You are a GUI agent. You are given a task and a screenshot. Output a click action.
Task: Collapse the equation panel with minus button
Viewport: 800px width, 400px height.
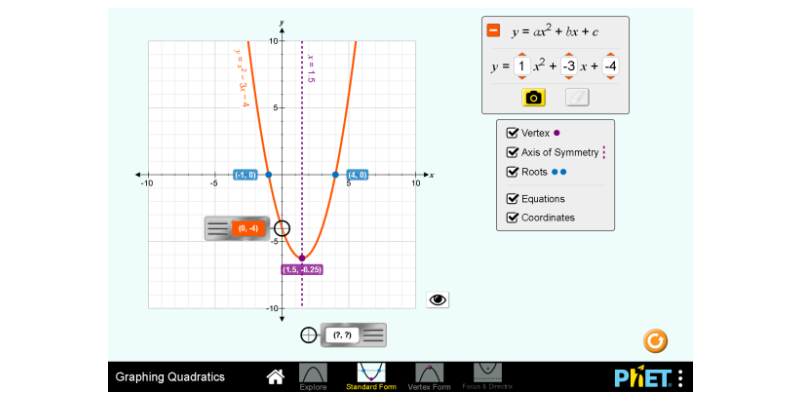[493, 30]
